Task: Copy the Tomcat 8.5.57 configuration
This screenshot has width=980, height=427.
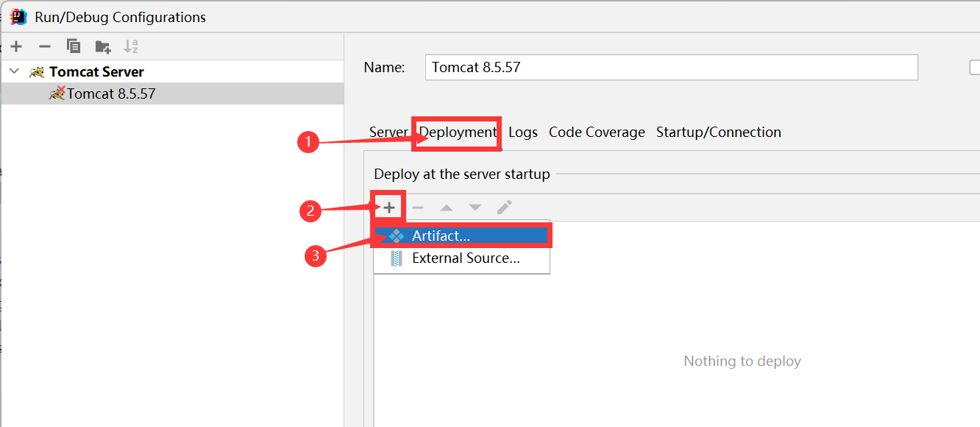Action: (73, 46)
